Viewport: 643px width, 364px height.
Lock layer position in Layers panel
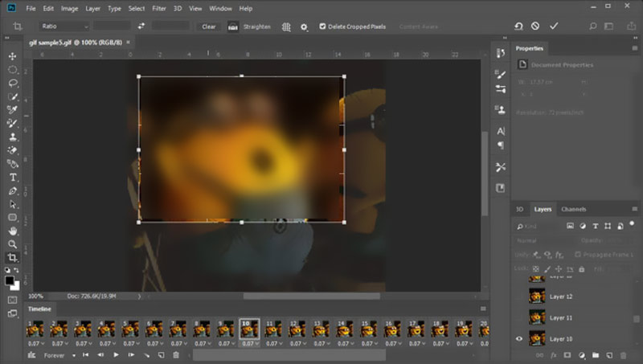pos(559,269)
